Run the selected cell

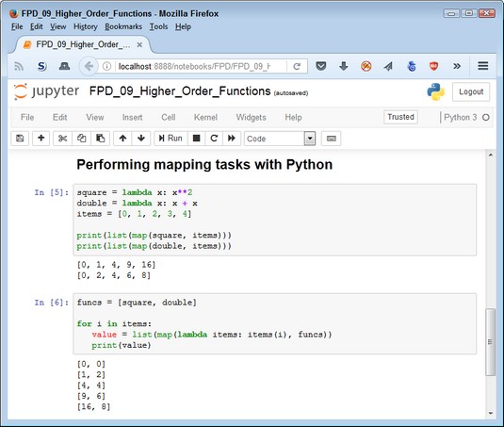coord(171,139)
